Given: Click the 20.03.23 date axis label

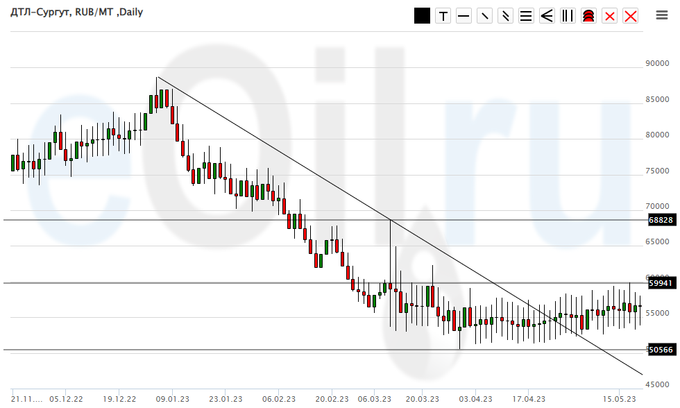Looking at the screenshot, I should tap(422, 397).
